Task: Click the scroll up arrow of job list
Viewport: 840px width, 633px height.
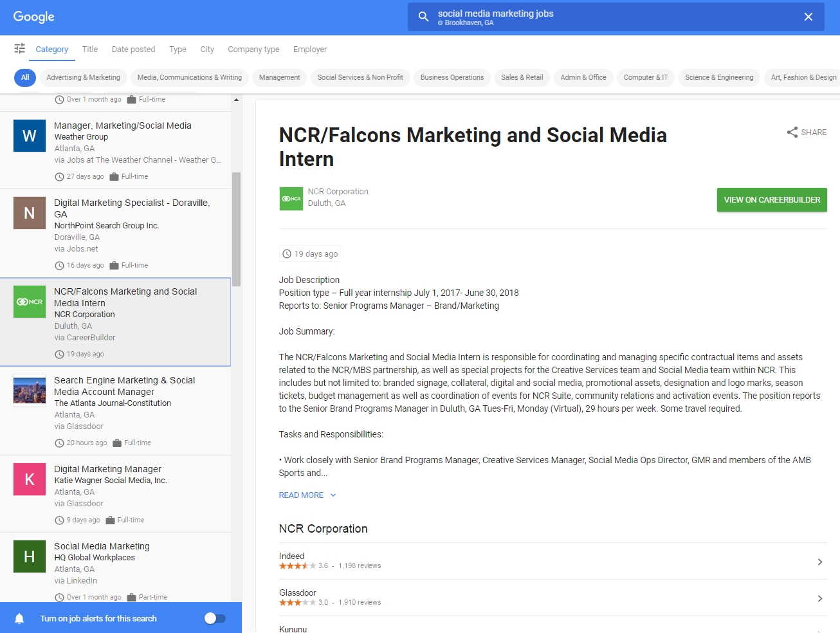Action: click(236, 100)
